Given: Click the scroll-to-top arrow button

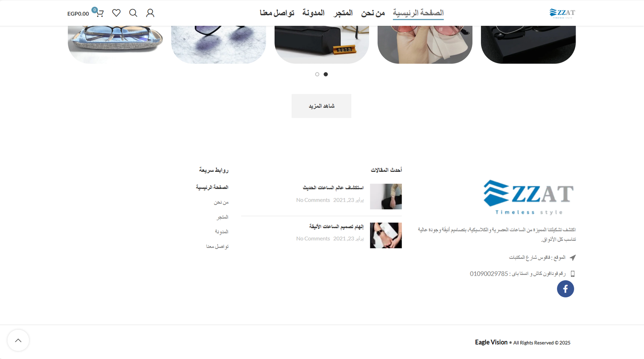Looking at the screenshot, I should tap(18, 340).
